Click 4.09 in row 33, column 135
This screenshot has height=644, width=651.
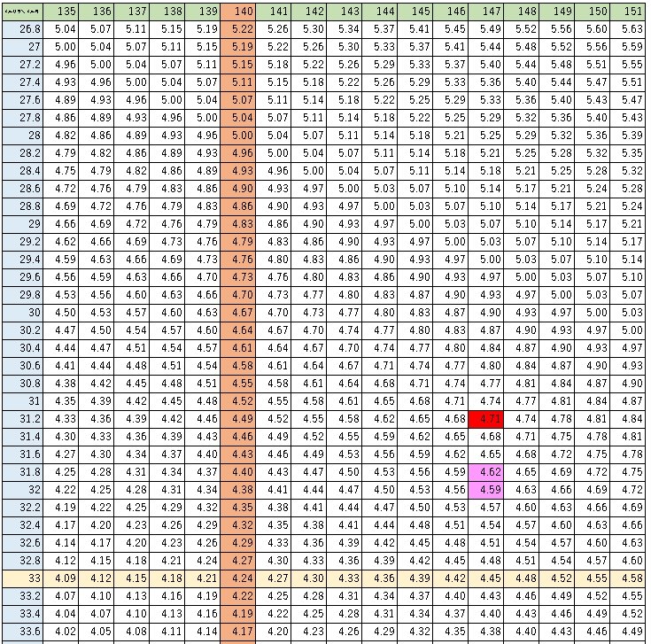[x=60, y=578]
